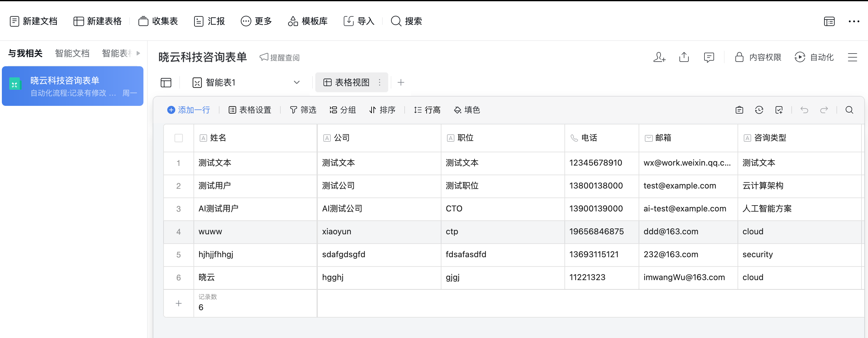Open the history clock icon
The height and width of the screenshot is (338, 868).
point(759,110)
